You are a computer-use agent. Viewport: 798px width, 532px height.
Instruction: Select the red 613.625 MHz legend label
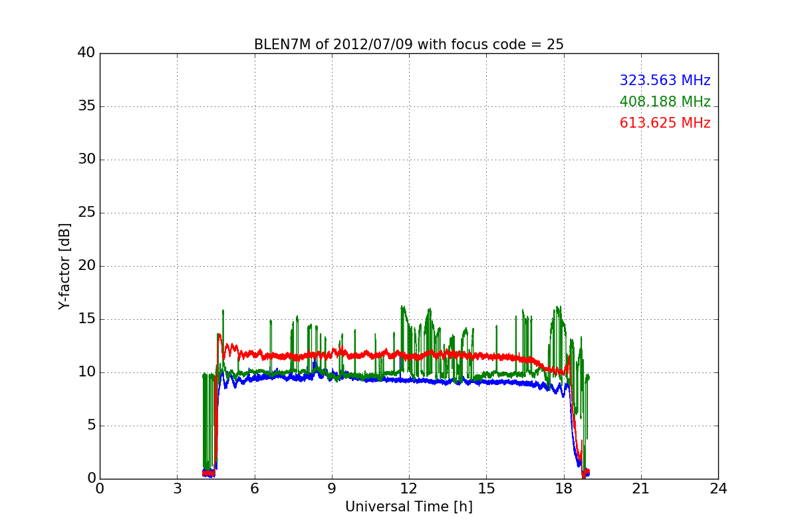tap(665, 123)
